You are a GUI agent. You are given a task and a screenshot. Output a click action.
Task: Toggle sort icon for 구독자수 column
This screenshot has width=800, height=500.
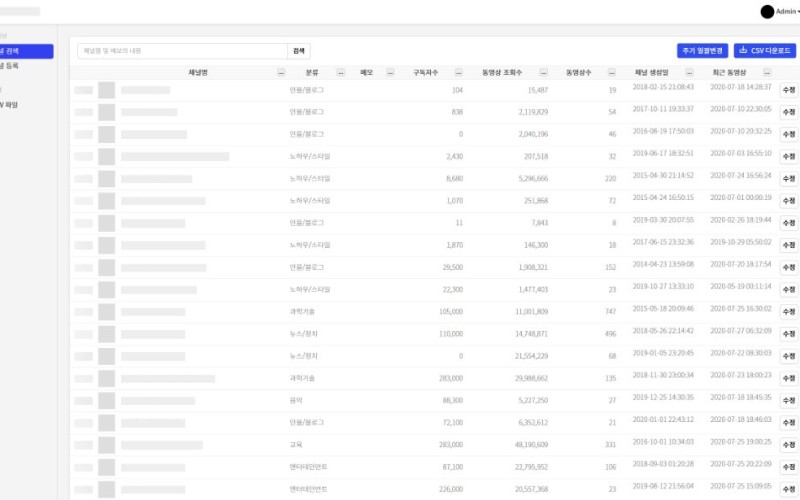point(458,73)
